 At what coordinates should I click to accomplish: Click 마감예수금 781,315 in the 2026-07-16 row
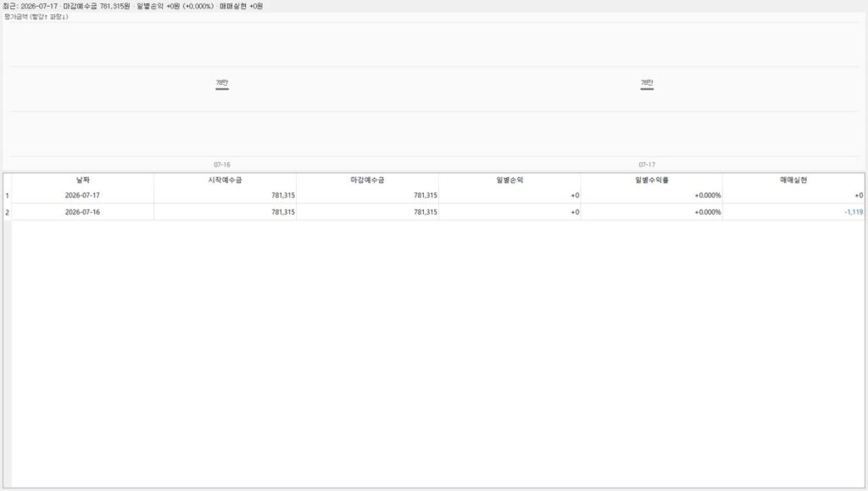tap(367, 212)
